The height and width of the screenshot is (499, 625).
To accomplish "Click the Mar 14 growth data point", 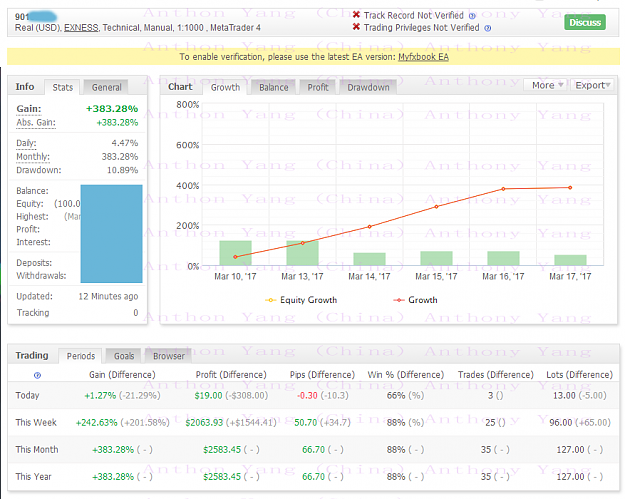I will click(369, 227).
